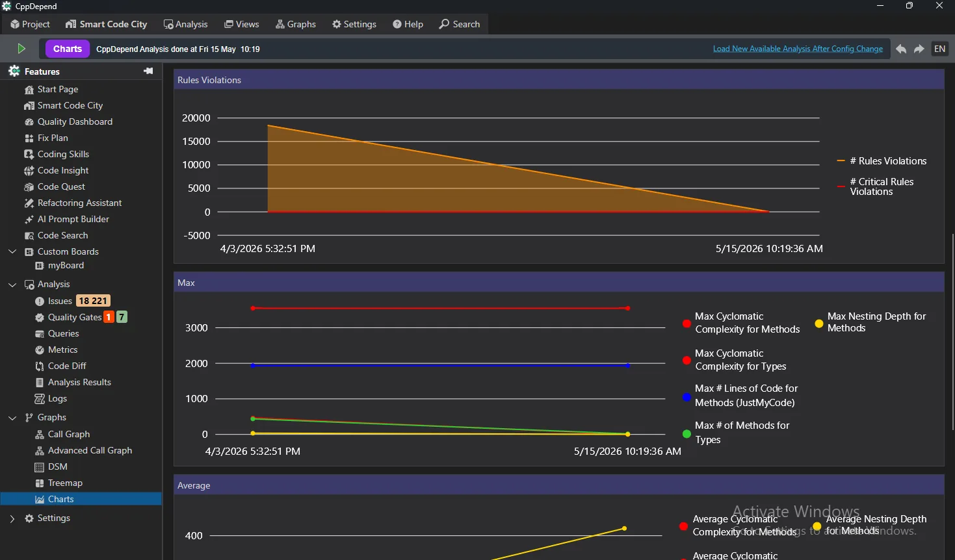Screen dimensions: 955x560
Task: Click the myBoard icon
Action: coord(40,265)
